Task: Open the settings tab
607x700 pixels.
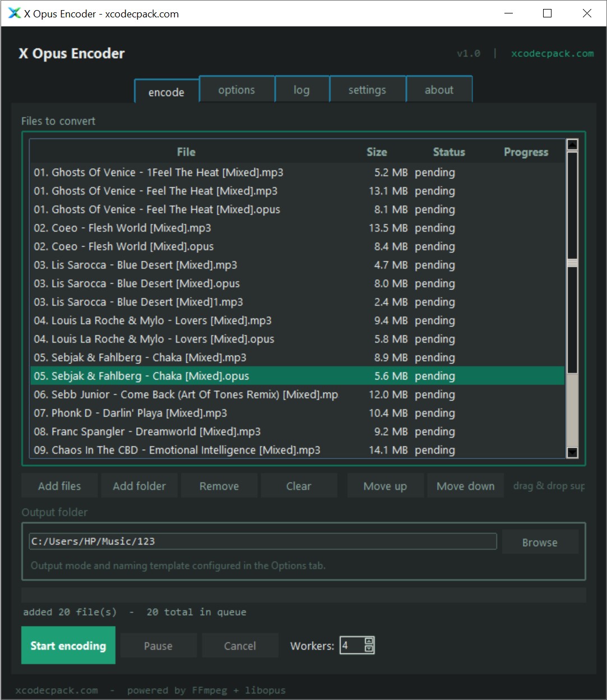Action: click(367, 89)
